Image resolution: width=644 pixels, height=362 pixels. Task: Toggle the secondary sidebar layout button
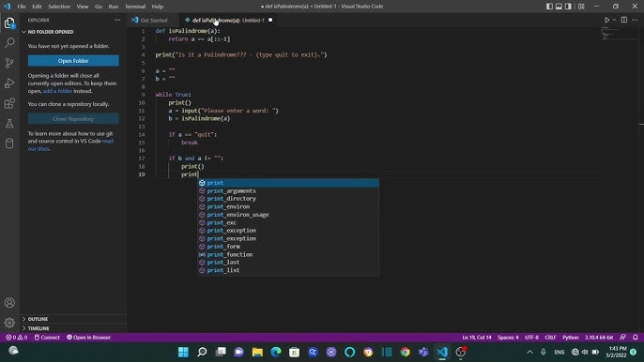click(x=569, y=7)
